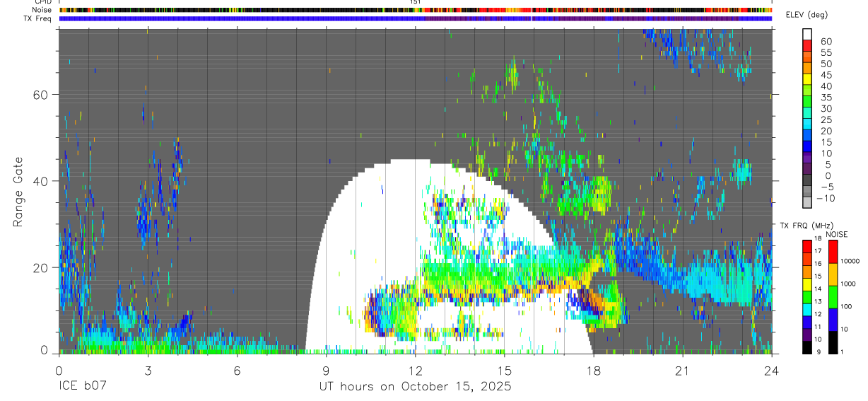
Task: Click the 'NOISE' colorbar title
Action: point(835,234)
